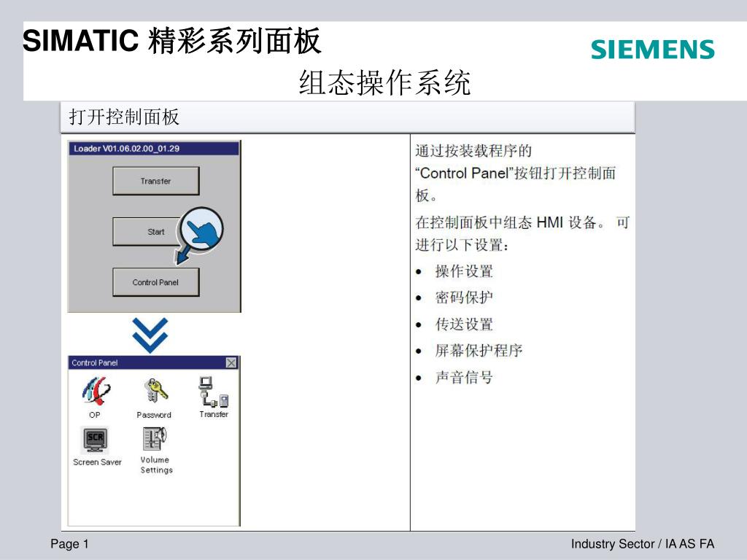Click the heading 打开控制面板
The height and width of the screenshot is (560, 747).
point(124,117)
